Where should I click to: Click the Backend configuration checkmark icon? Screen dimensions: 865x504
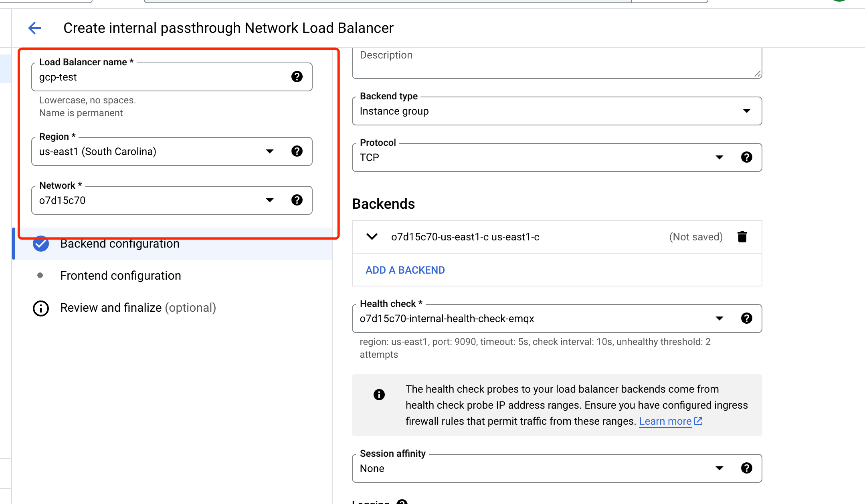tap(40, 243)
